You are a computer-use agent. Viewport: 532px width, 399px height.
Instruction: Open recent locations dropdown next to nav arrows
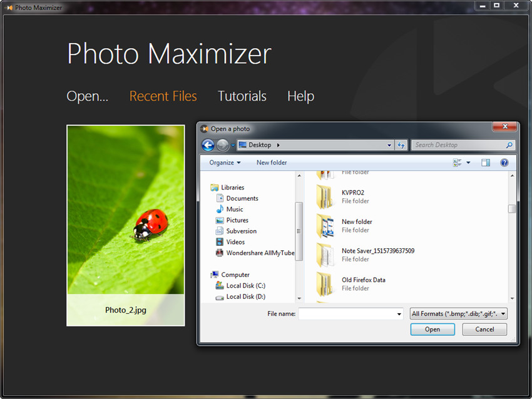[x=233, y=145]
